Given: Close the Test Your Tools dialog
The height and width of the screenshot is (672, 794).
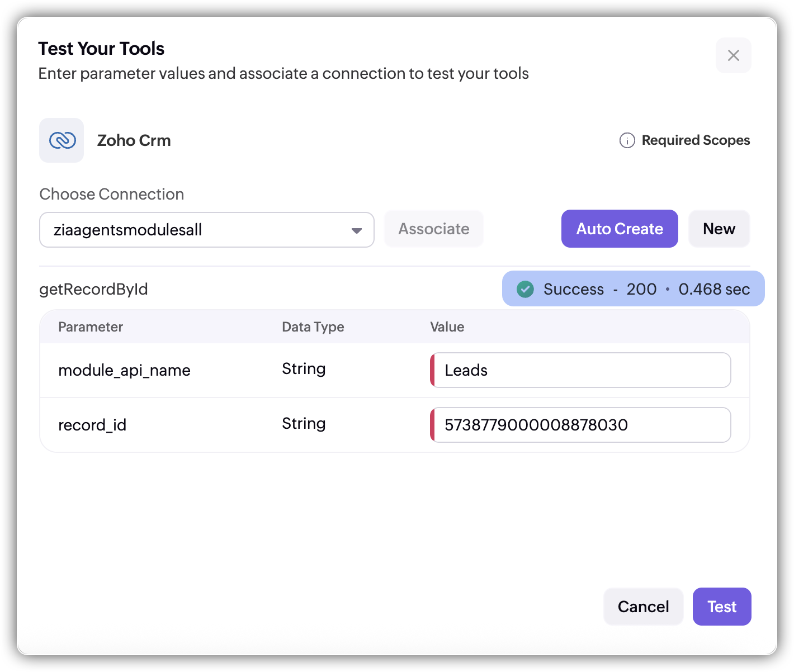Looking at the screenshot, I should 733,55.
